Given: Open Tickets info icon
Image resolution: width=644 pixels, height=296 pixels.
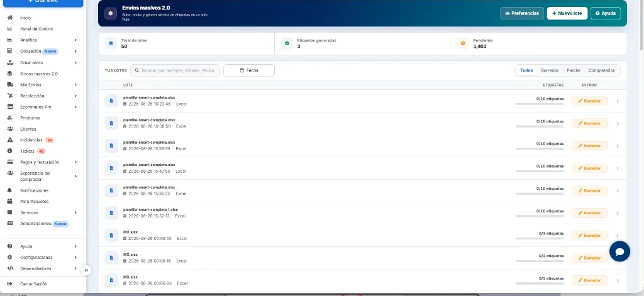Looking at the screenshot, I should click(10, 151).
